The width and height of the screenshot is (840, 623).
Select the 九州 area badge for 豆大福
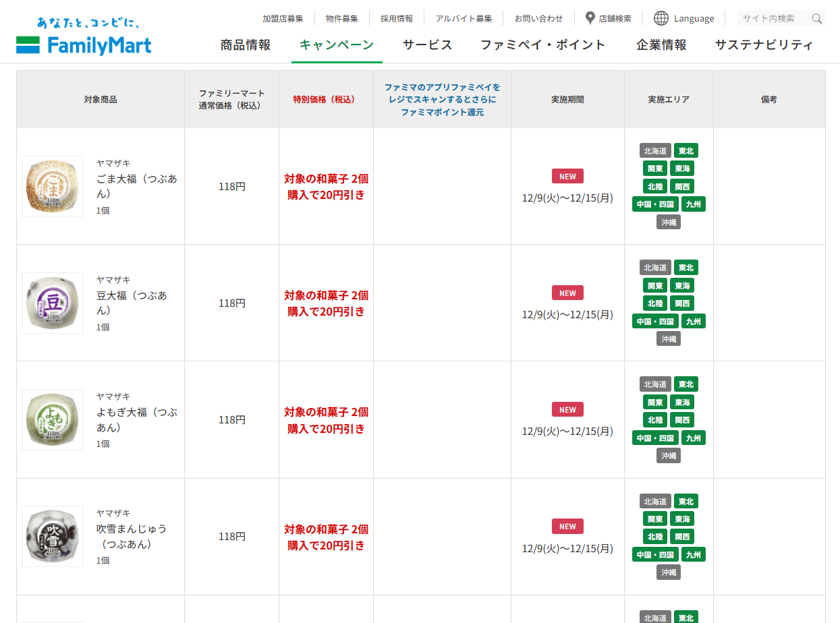coord(693,321)
